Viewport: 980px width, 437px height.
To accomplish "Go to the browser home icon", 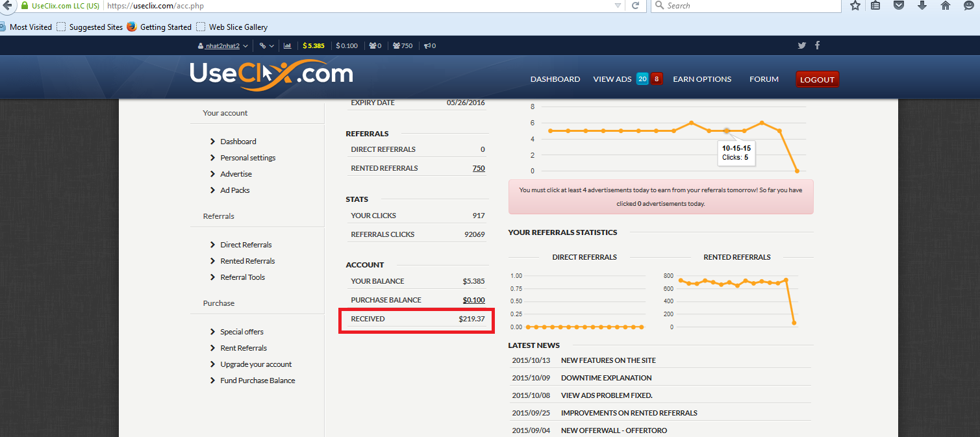I will point(946,5).
